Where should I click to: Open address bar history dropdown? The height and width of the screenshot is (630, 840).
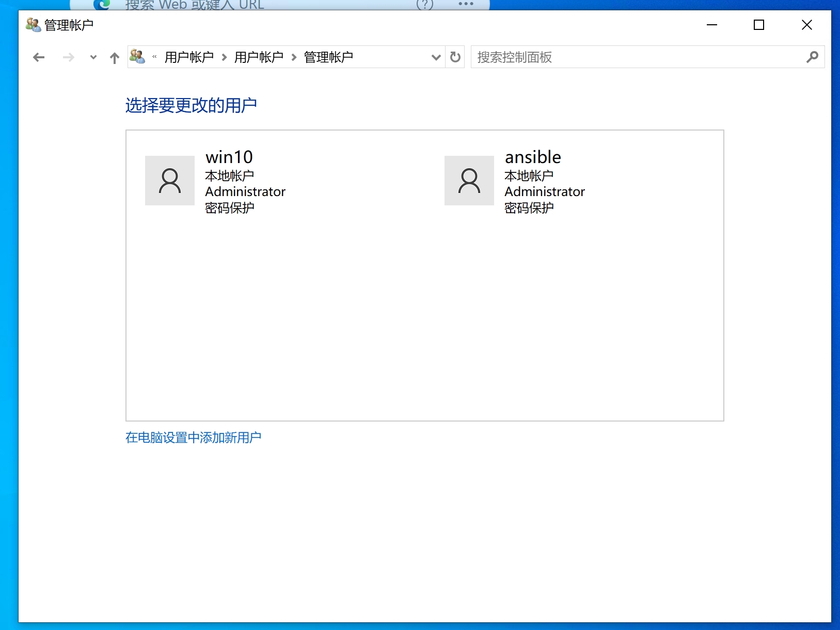[436, 57]
